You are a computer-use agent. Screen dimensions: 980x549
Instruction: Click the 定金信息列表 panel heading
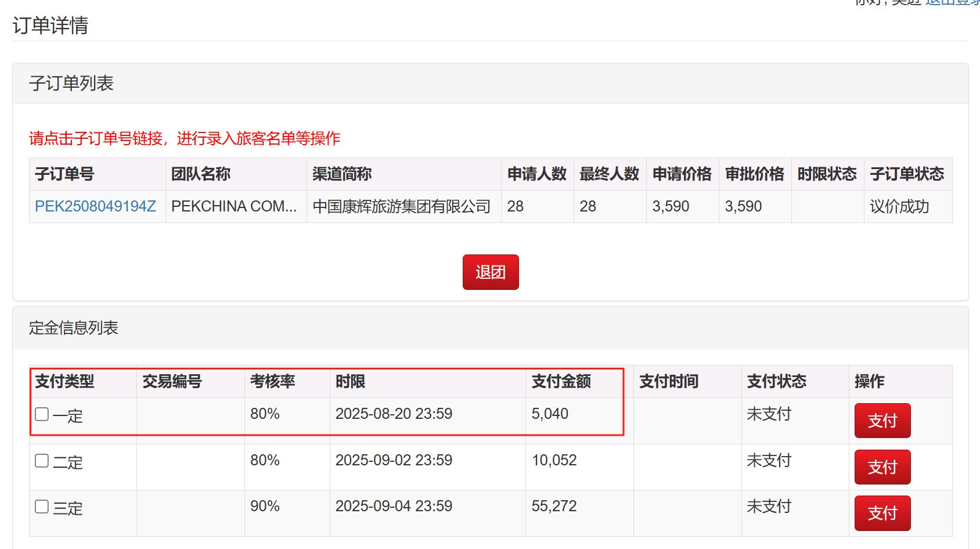[x=74, y=328]
